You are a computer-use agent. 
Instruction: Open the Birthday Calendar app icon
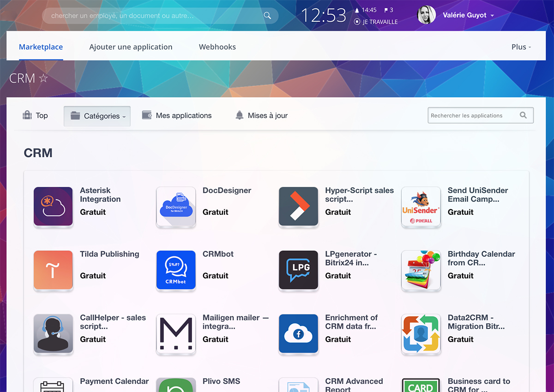(x=421, y=270)
